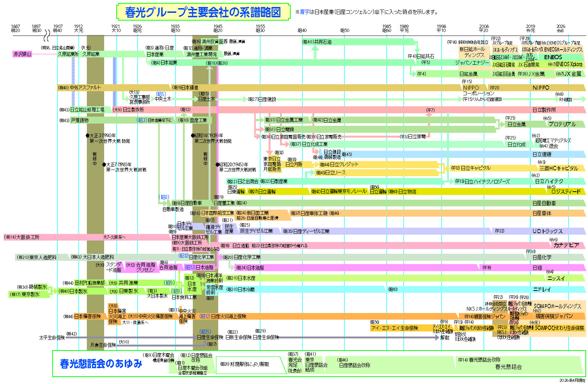Select the 1912 大元 year marker
The width and height of the screenshot is (588, 384).
pos(78,28)
